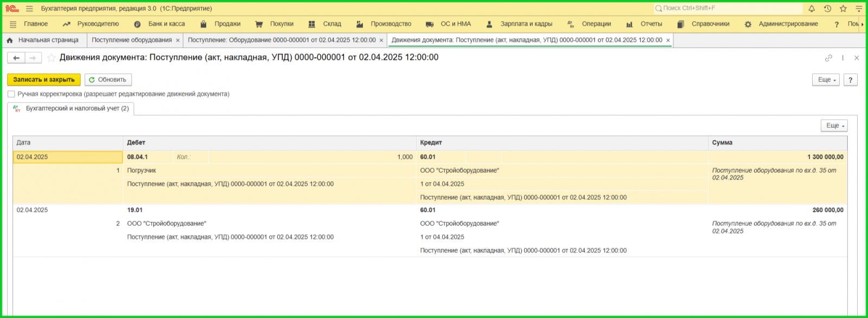Open the table's 'Еще' dropdown
Viewport: 868px width, 318px height.
coord(834,126)
